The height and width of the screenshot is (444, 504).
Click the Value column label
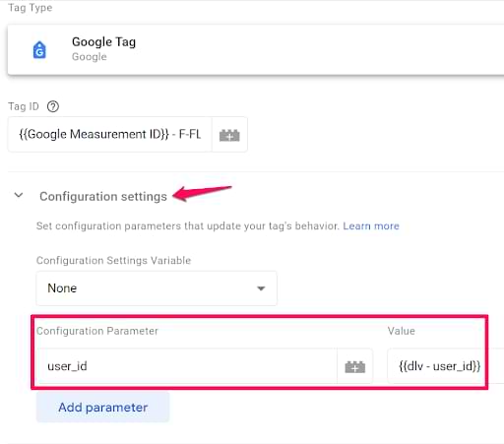pyautogui.click(x=402, y=331)
